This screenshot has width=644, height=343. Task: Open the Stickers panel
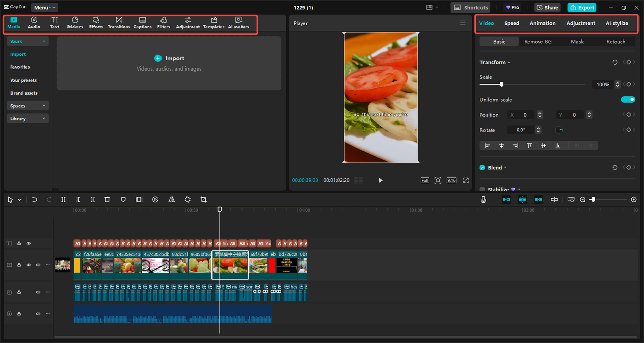point(75,23)
